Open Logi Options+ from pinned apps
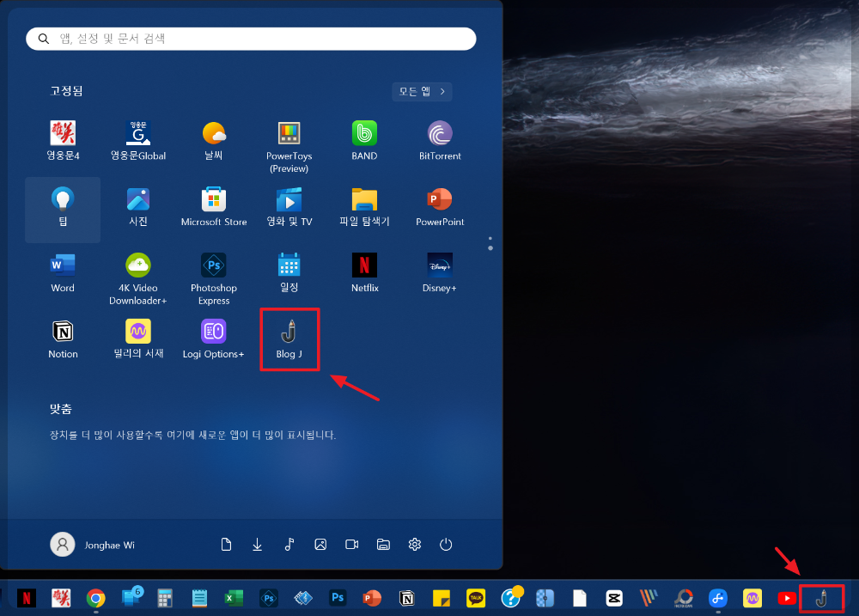859x616 pixels. [x=214, y=339]
